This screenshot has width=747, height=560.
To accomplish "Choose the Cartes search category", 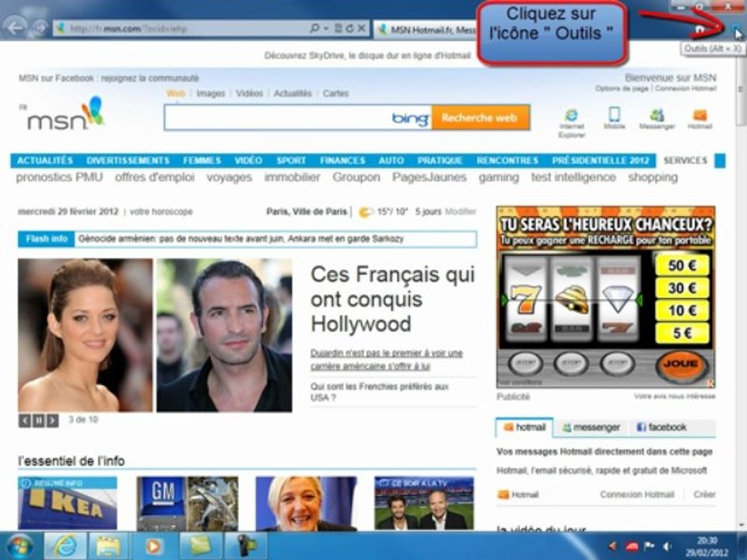I will (x=336, y=93).
